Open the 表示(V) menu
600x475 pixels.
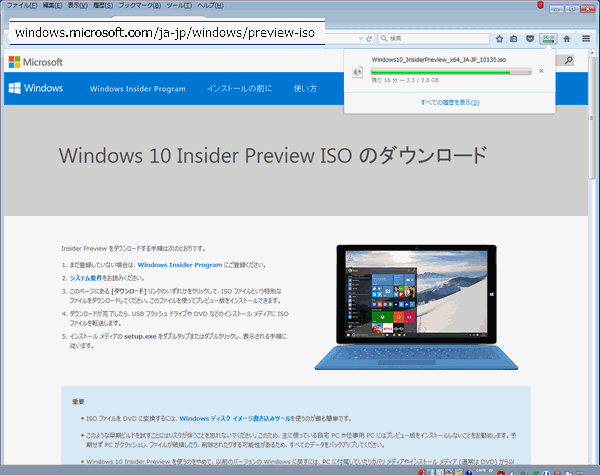coord(78,5)
